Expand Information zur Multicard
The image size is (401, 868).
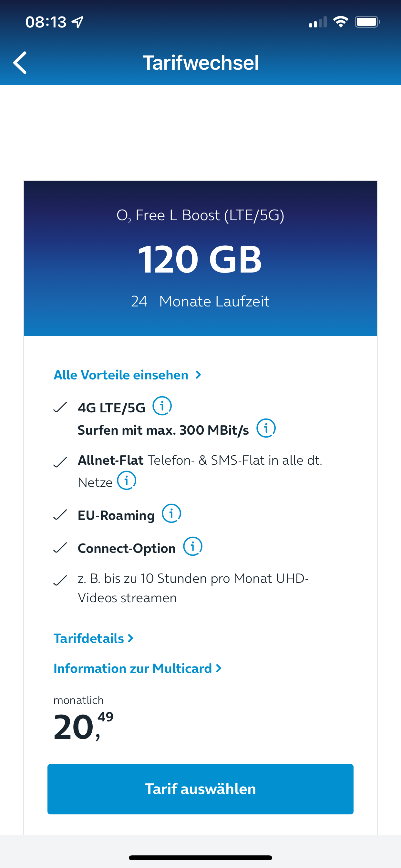138,668
